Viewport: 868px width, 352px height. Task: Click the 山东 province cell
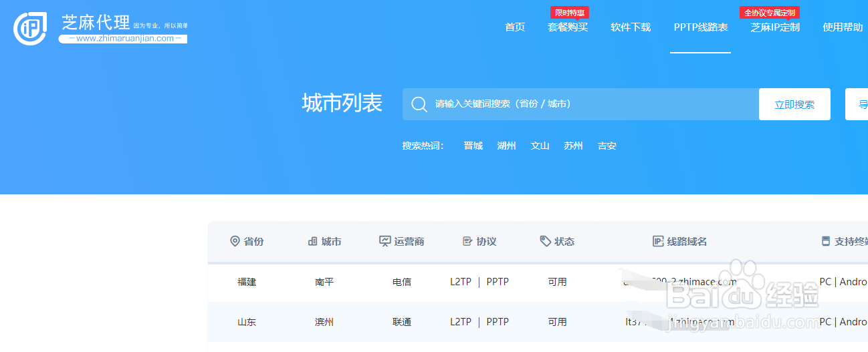tap(247, 322)
